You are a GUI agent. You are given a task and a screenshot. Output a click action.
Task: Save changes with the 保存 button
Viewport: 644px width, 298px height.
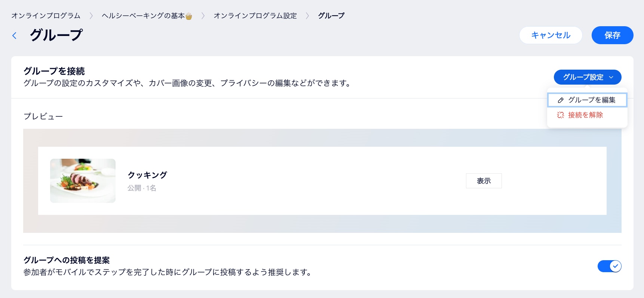point(612,35)
